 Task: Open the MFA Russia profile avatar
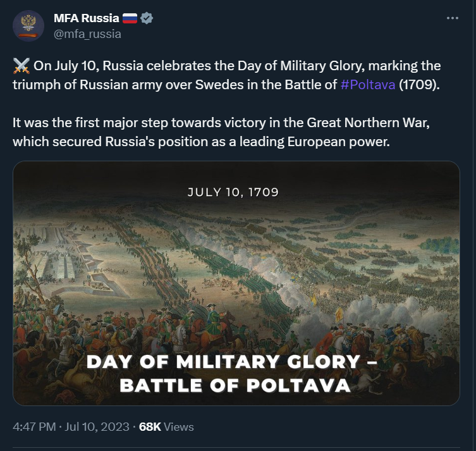28,26
